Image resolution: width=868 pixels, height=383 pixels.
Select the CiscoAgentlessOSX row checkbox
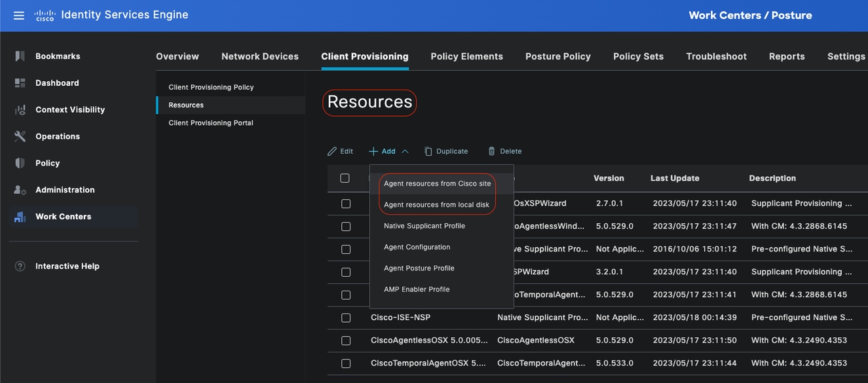pos(346,341)
